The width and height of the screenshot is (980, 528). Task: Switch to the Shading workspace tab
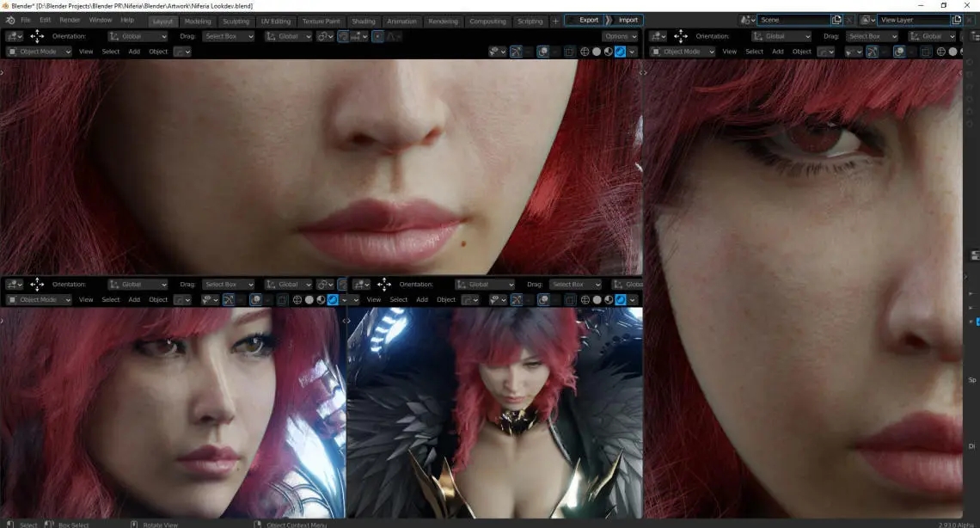(x=363, y=21)
